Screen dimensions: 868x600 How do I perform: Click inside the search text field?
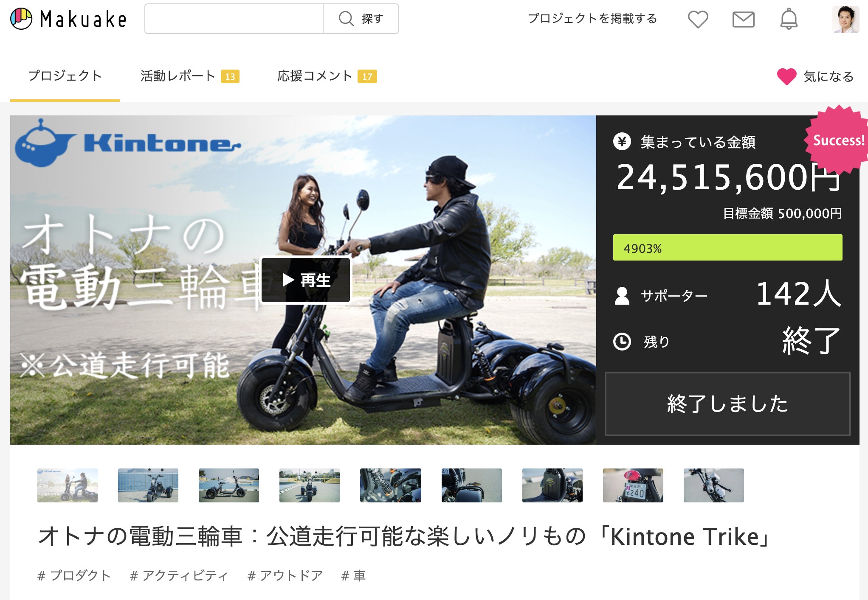pos(234,19)
